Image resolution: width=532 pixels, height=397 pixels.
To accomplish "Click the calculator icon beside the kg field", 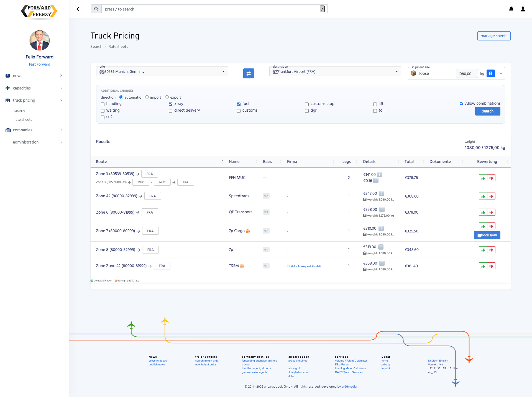I will point(490,73).
